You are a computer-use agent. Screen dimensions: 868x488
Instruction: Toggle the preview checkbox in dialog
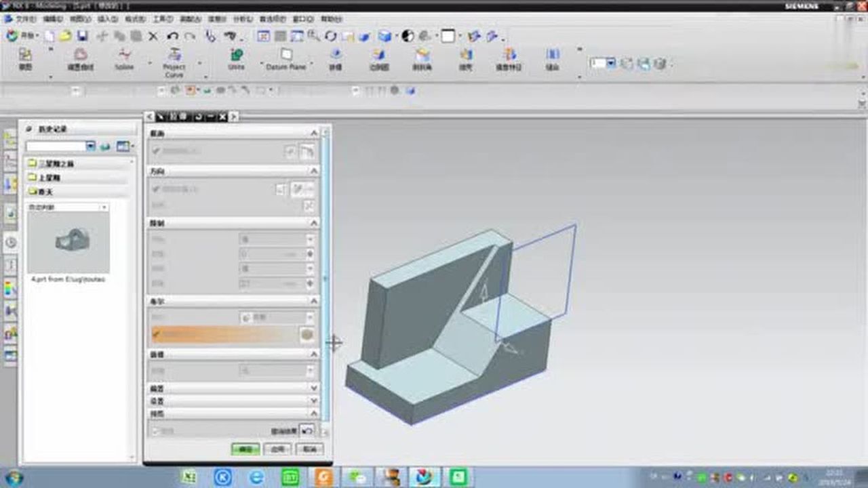coord(157,430)
